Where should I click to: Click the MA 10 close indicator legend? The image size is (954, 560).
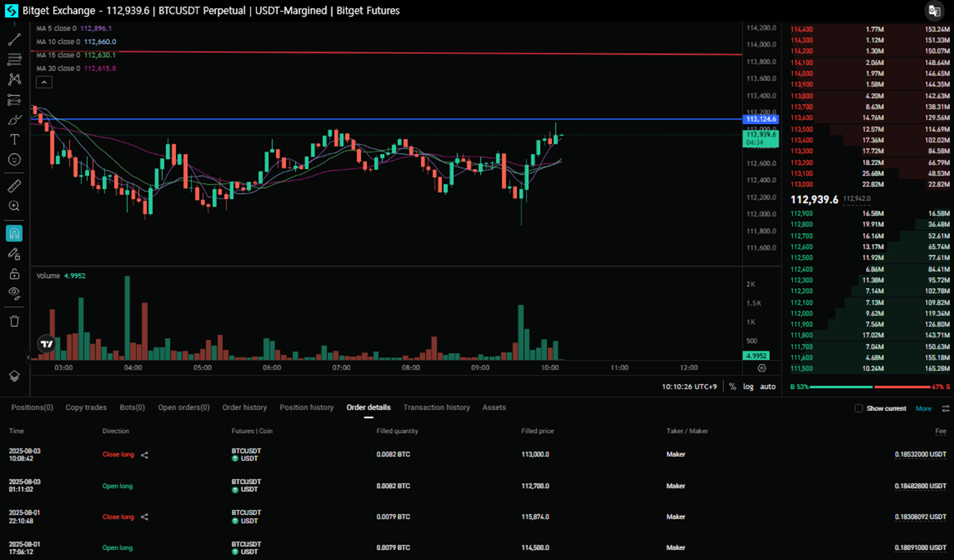point(76,42)
